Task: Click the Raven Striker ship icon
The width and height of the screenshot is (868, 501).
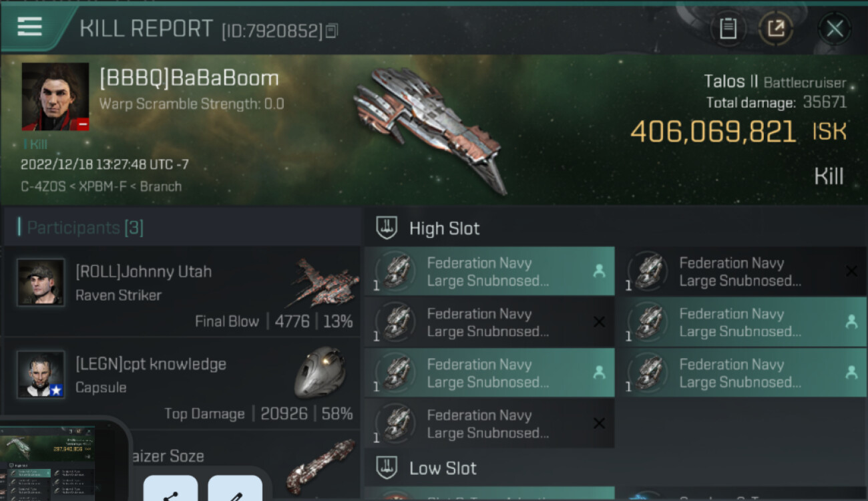Action: pos(324,283)
